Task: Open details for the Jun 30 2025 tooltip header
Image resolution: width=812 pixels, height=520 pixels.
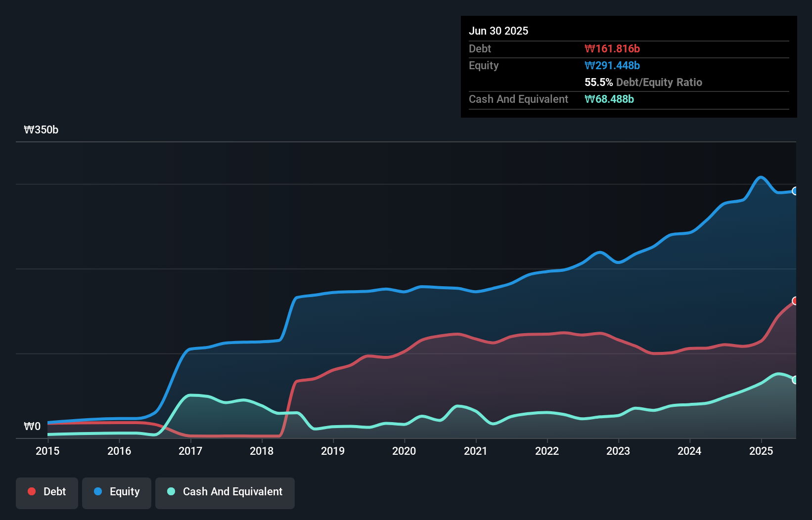Action: pyautogui.click(x=498, y=31)
